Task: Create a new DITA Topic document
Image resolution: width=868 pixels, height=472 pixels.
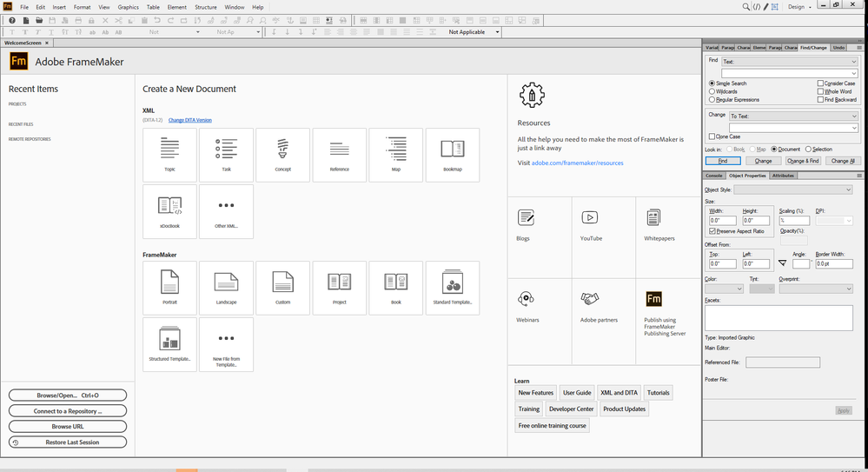Action: 170,155
